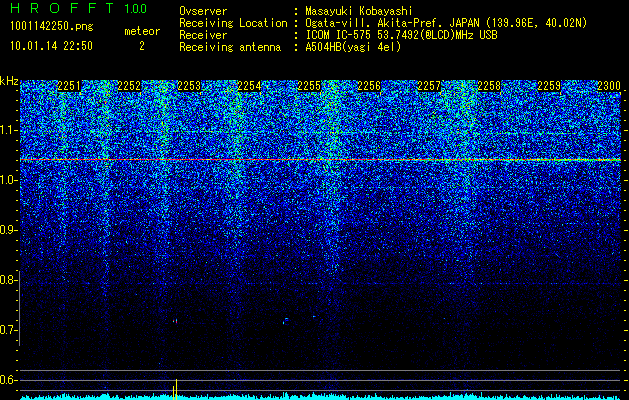This screenshot has width=629, height=400.
Task: Click the cyan meteor echo near 2255
Action: [x=286, y=320]
